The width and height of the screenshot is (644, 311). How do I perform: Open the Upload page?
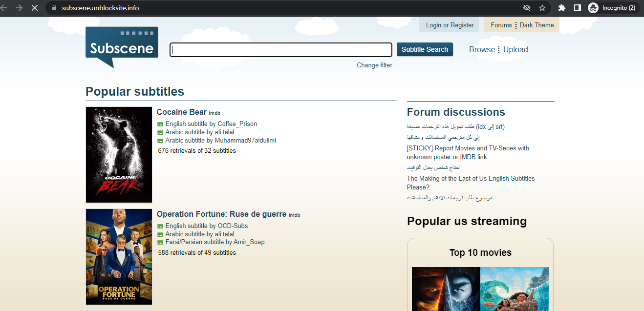click(x=515, y=49)
